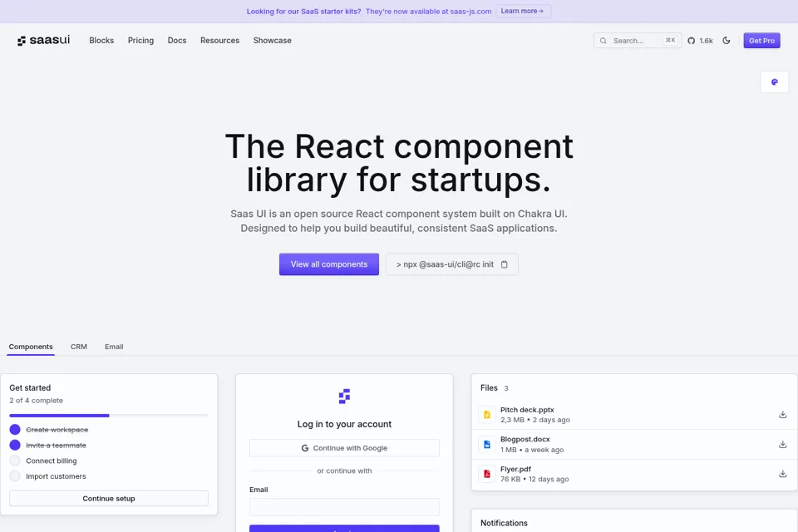Click the Blogpost.docx file name
This screenshot has width=798, height=532.
525,440
